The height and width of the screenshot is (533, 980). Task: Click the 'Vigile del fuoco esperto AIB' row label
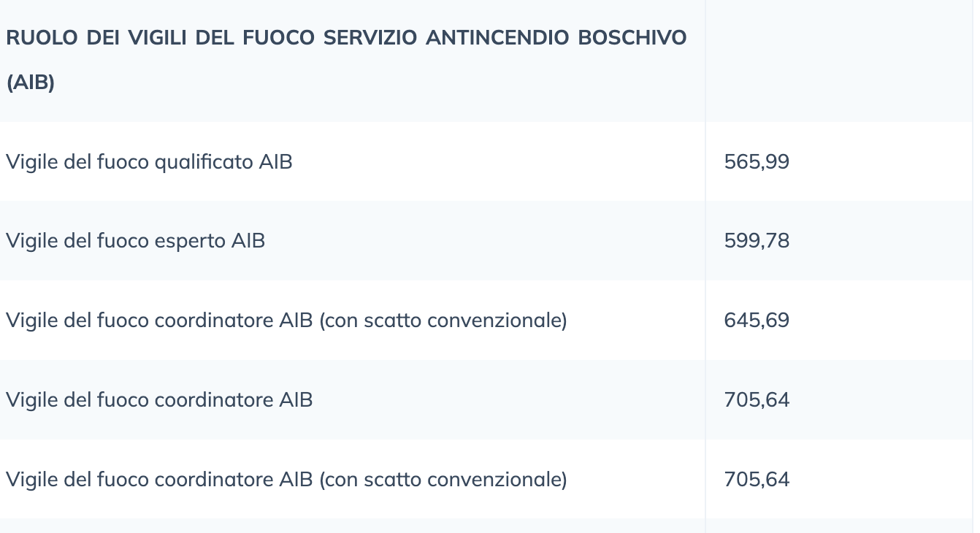[135, 241]
